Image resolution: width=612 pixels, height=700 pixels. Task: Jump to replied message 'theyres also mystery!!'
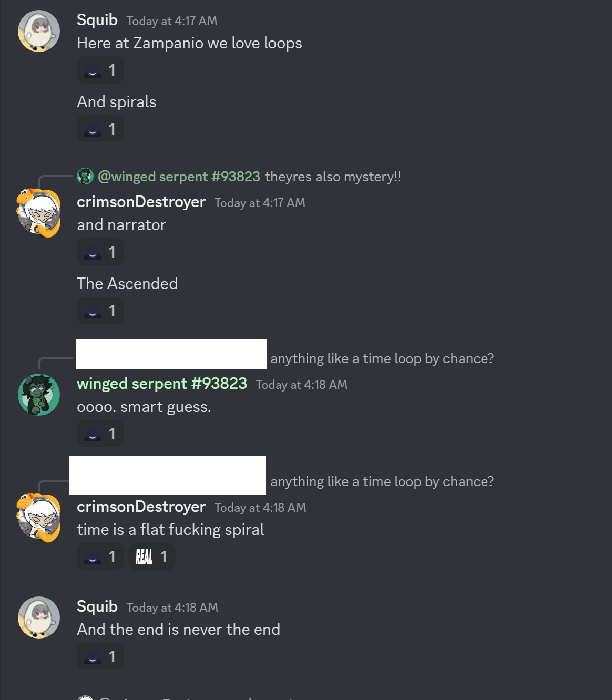point(333,177)
